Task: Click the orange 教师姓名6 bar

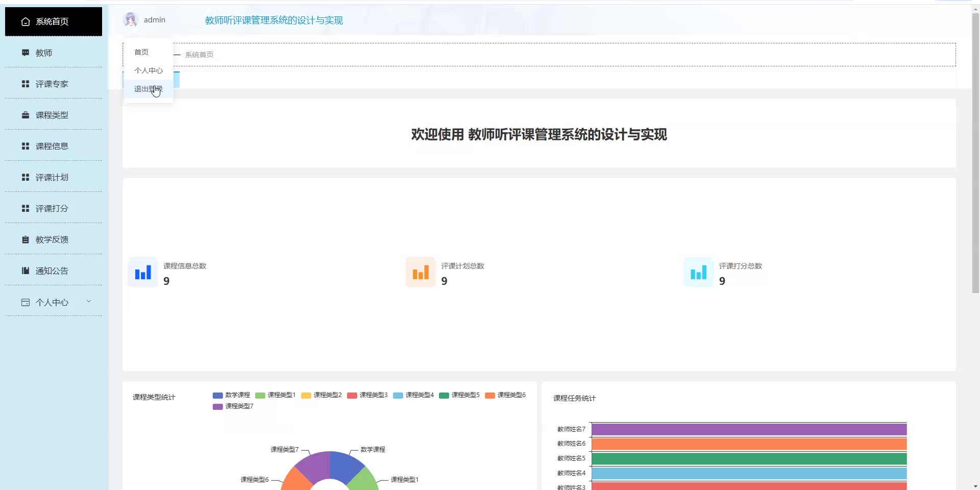Action: tap(749, 444)
